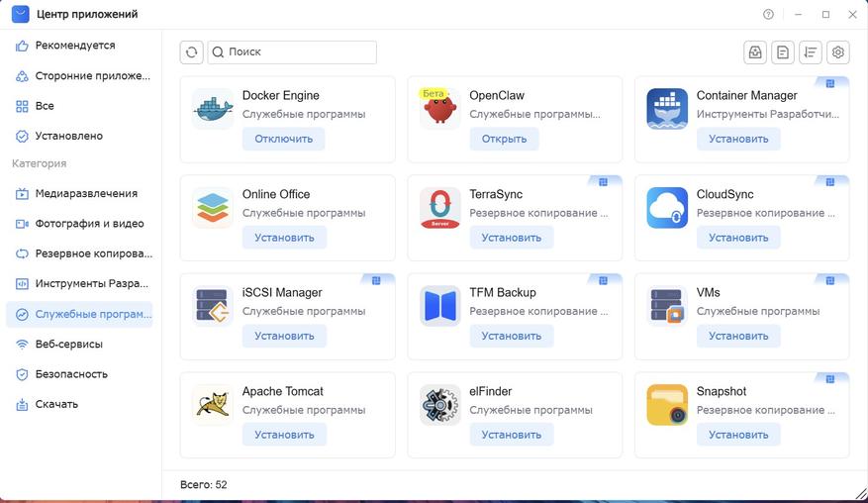Click the help question mark icon

coord(768,15)
